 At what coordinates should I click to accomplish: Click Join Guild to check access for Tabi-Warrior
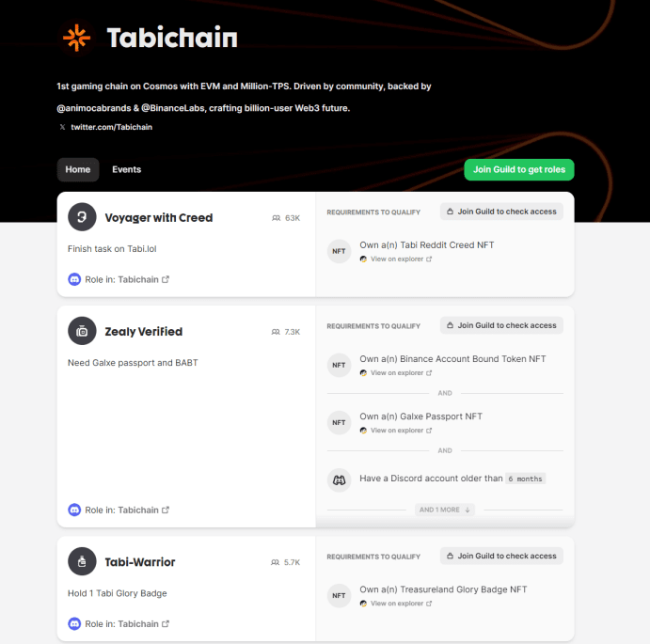coord(501,556)
